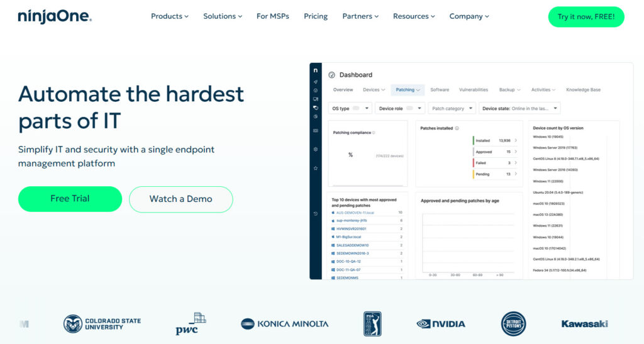
Task: Open the M1-BigSur.local device link
Action: [348, 237]
